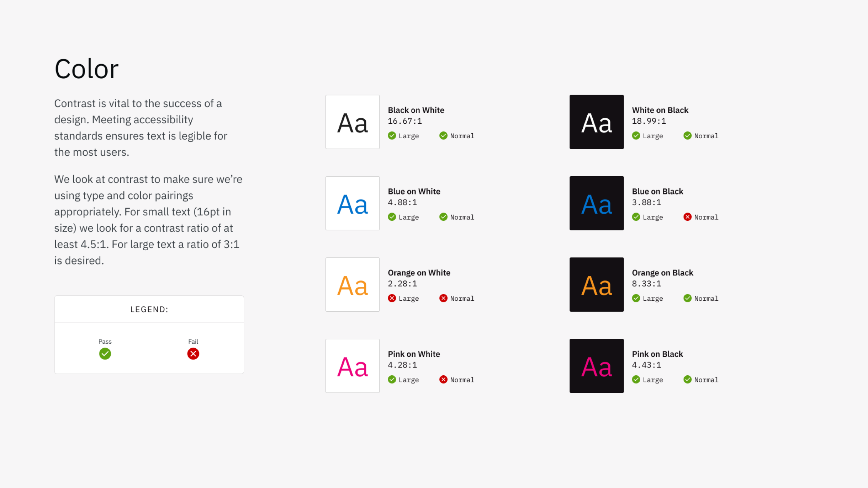This screenshot has height=488, width=868.
Task: Click the Pink on White fail icon for Normal
Action: pyautogui.click(x=444, y=379)
